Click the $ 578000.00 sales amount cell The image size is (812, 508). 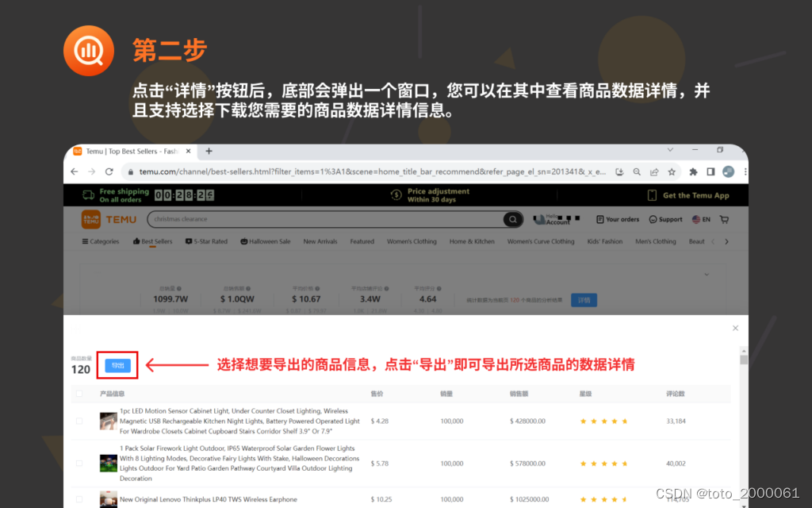[x=527, y=464]
